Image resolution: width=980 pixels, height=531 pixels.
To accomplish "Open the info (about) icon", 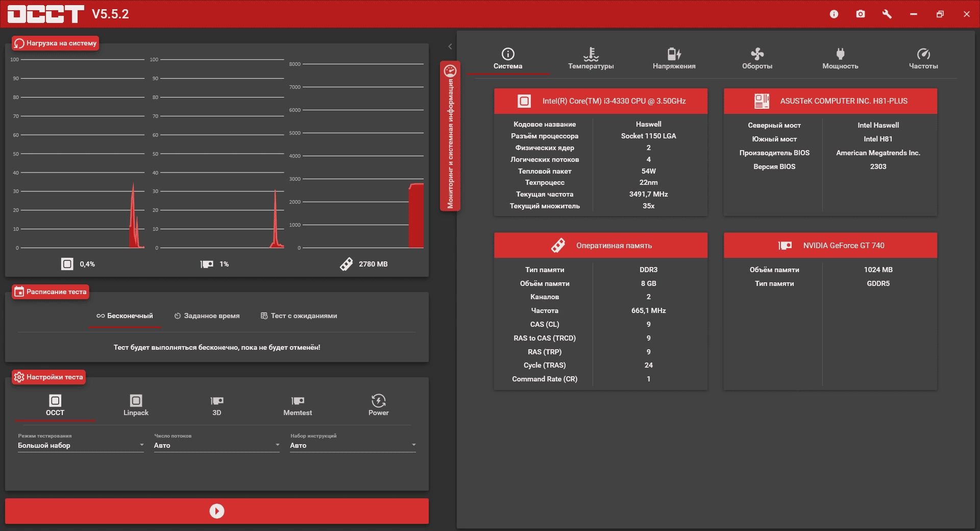I will (834, 14).
